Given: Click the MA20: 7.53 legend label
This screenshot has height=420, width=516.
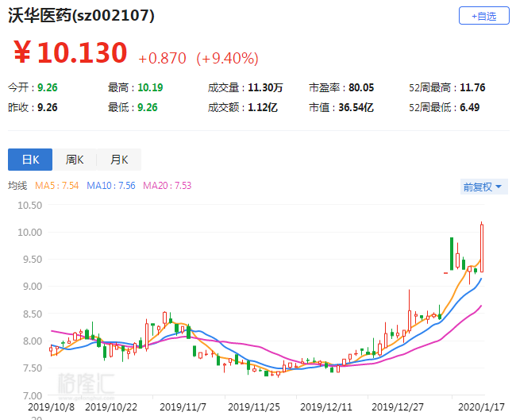Looking at the screenshot, I should coord(168,186).
